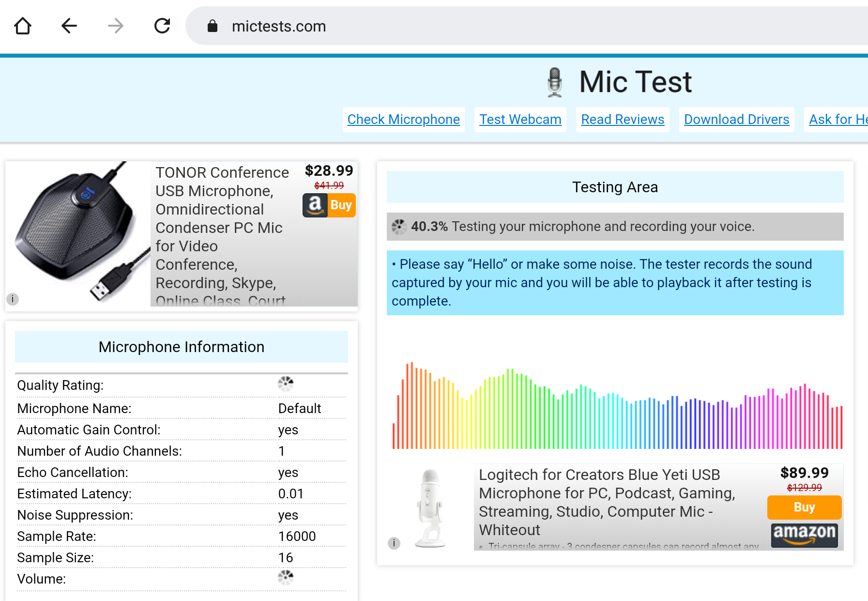
Task: Select the Automatic Gain Control yes value
Action: coord(288,430)
